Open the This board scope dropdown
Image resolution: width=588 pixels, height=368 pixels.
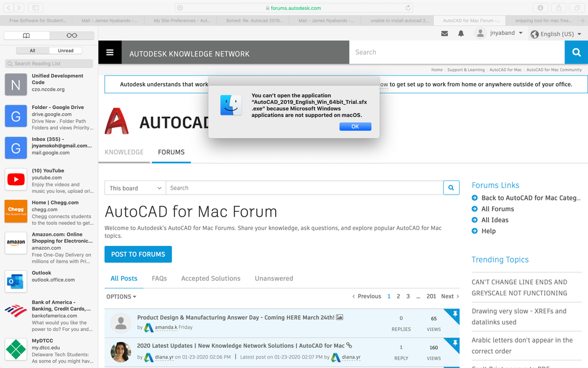click(x=135, y=188)
